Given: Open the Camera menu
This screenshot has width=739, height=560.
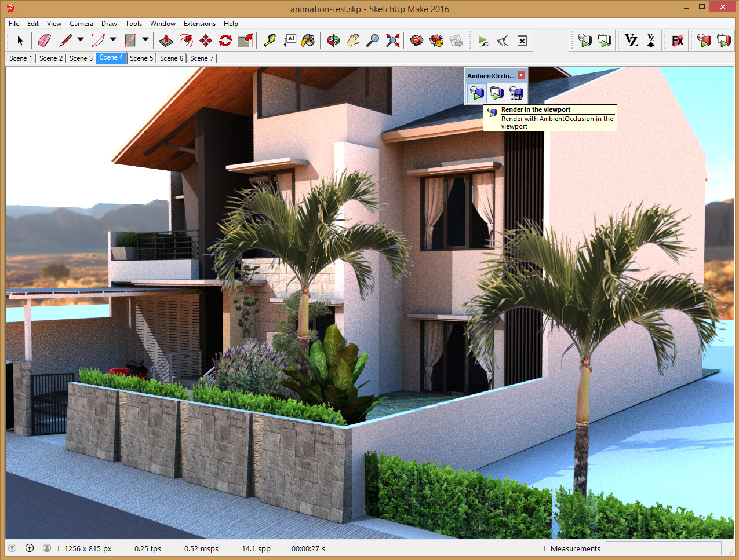Looking at the screenshot, I should tap(81, 24).
